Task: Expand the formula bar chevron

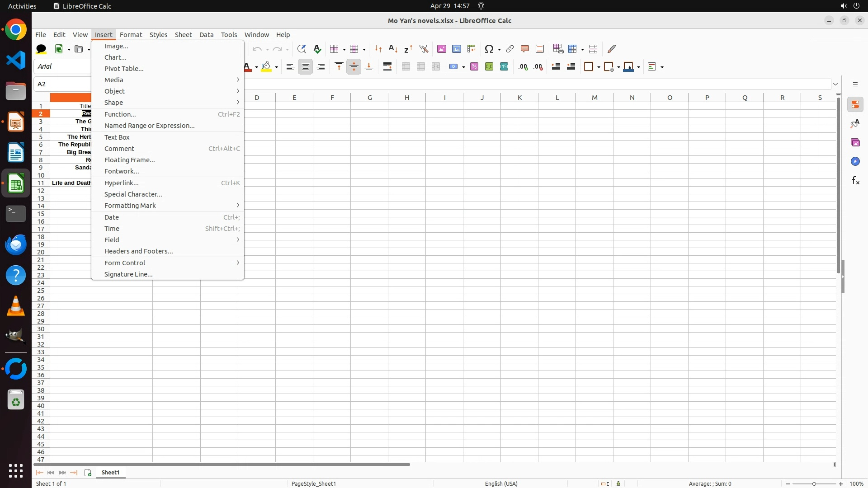Action: point(835,84)
